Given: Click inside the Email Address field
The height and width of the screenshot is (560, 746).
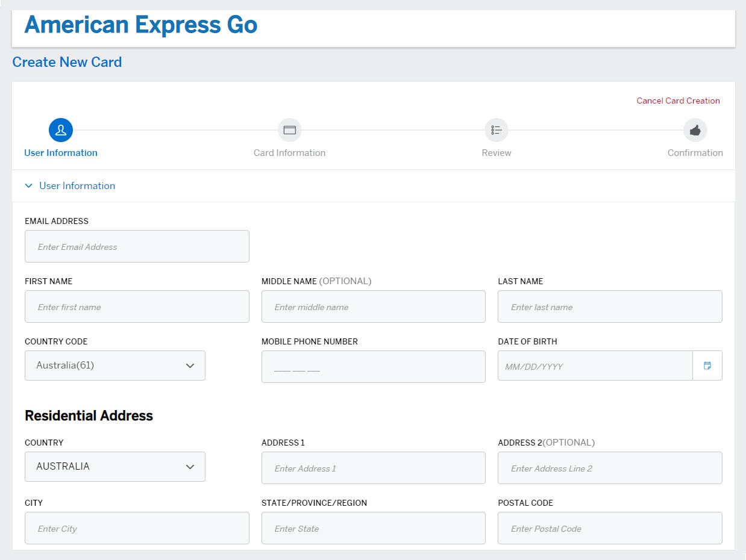Looking at the screenshot, I should 137,246.
